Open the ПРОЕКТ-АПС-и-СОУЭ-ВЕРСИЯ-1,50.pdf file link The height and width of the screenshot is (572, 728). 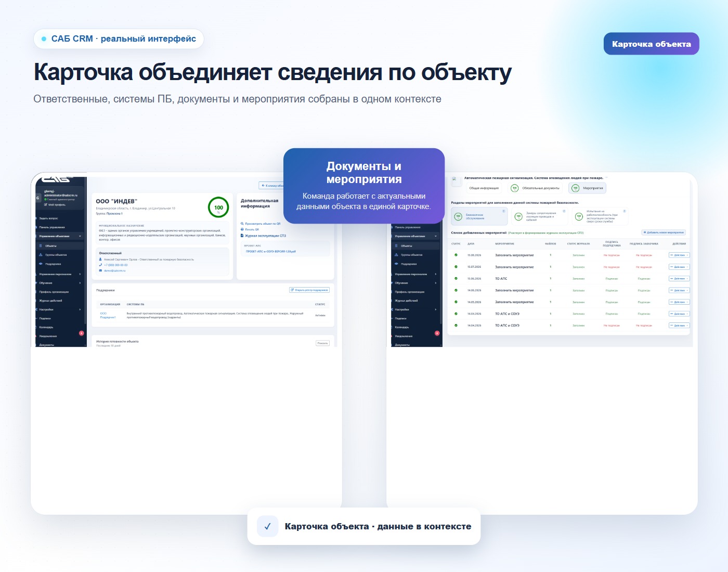tap(271, 251)
